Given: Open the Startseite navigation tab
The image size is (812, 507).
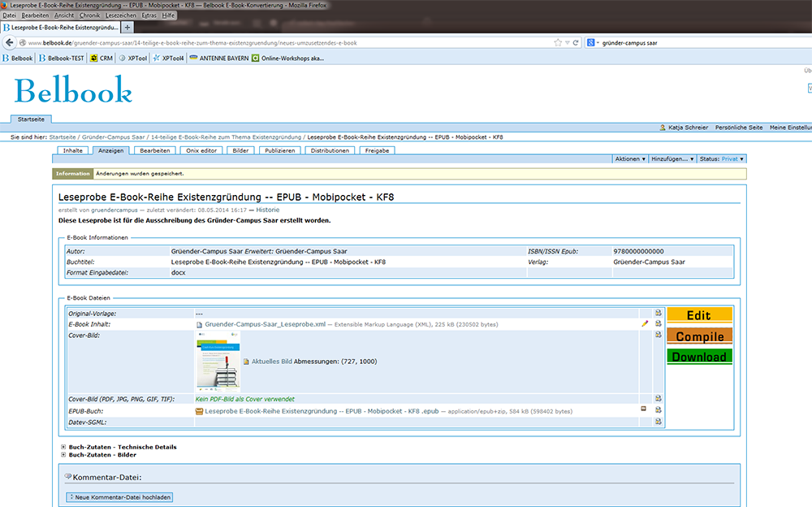Looking at the screenshot, I should point(31,119).
